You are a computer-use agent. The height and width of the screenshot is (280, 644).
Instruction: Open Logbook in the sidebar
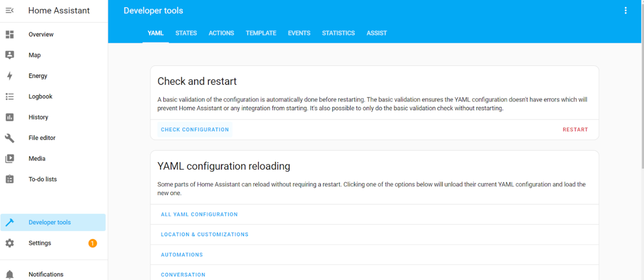(53, 96)
